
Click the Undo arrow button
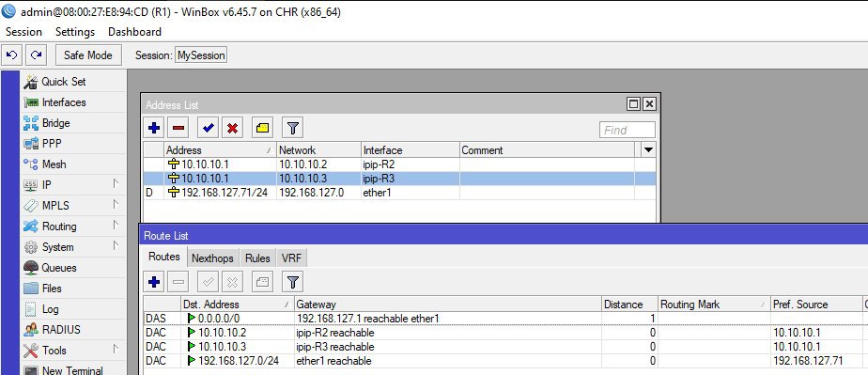12,55
